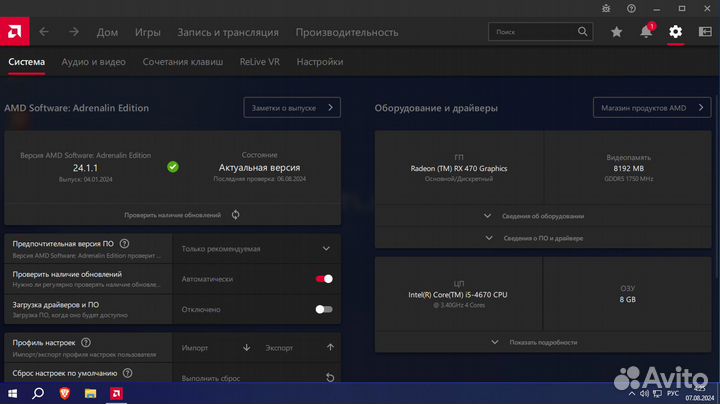Click the Экспорт up arrow icon
Viewport: 720px width, 404px height.
330,347
